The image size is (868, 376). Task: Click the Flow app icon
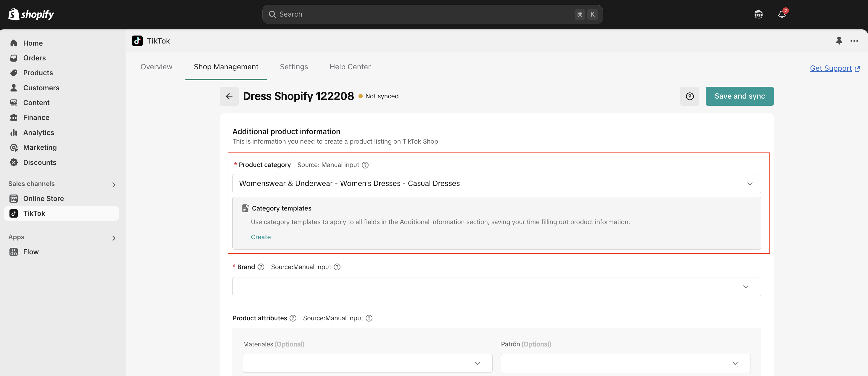tap(14, 252)
